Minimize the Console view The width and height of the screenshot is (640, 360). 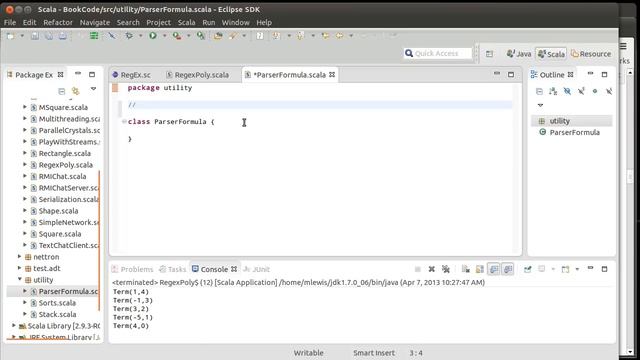(x=590, y=268)
